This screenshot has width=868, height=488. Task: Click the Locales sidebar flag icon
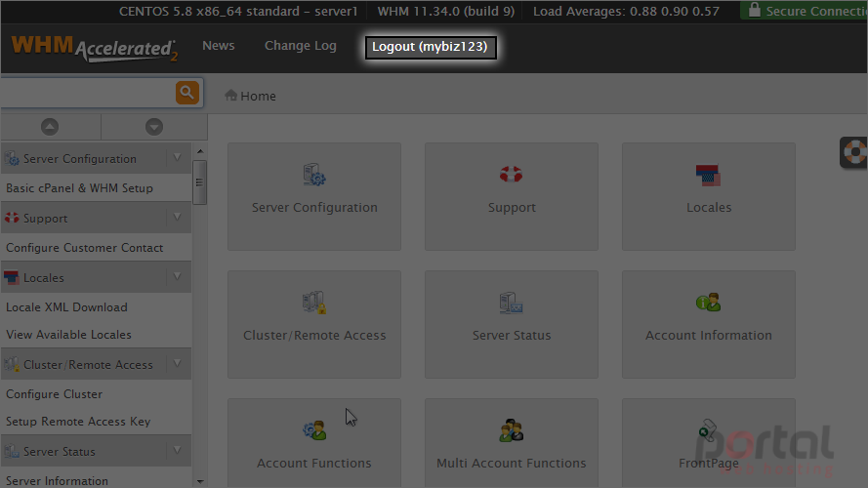coord(12,277)
